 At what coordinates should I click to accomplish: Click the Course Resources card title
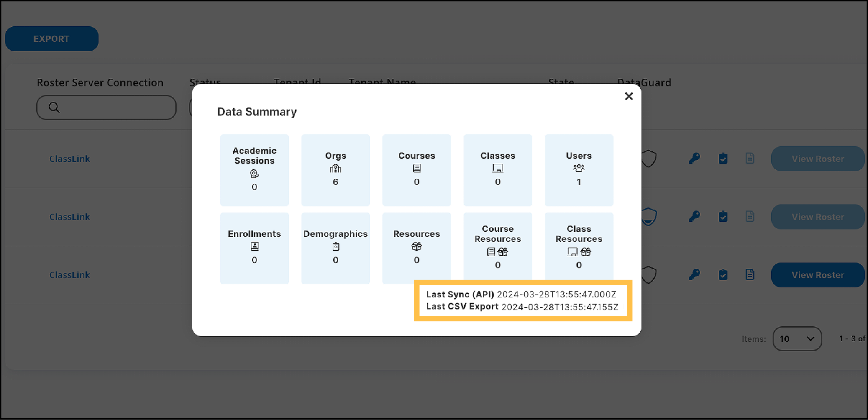point(498,234)
